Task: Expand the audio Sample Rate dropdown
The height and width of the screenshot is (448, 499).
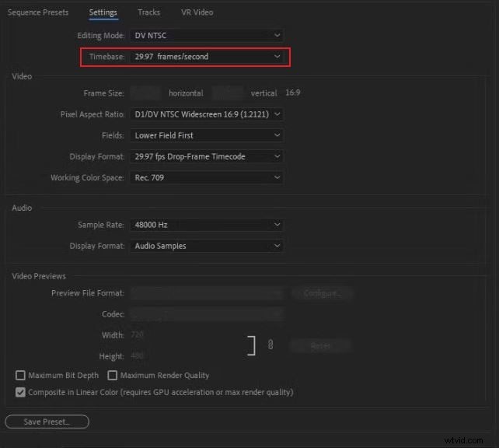Action: coord(207,225)
